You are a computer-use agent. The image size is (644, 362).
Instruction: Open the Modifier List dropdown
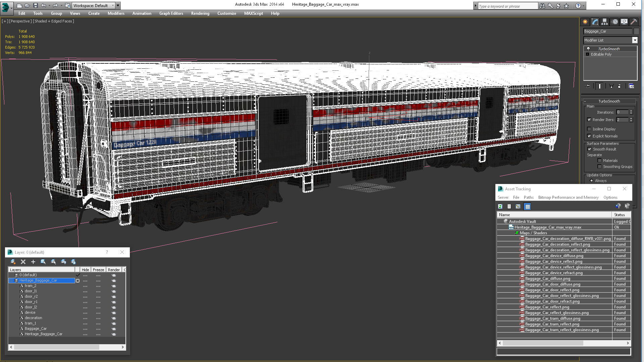635,40
